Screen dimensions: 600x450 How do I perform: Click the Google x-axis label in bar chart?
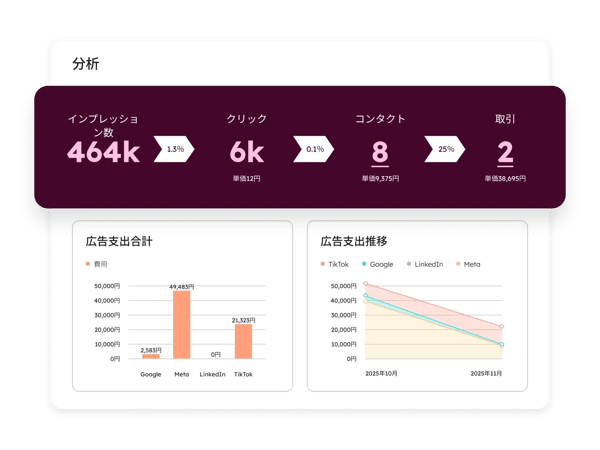coord(151,374)
